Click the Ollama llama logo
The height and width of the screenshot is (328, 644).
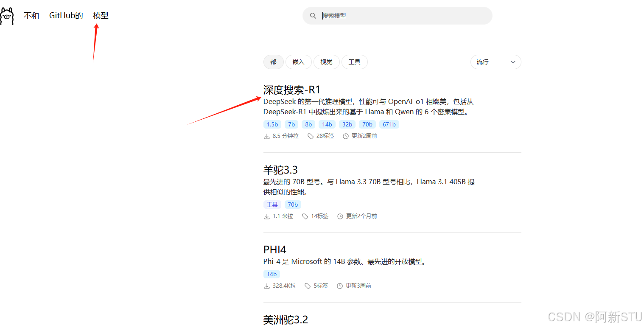pyautogui.click(x=7, y=16)
